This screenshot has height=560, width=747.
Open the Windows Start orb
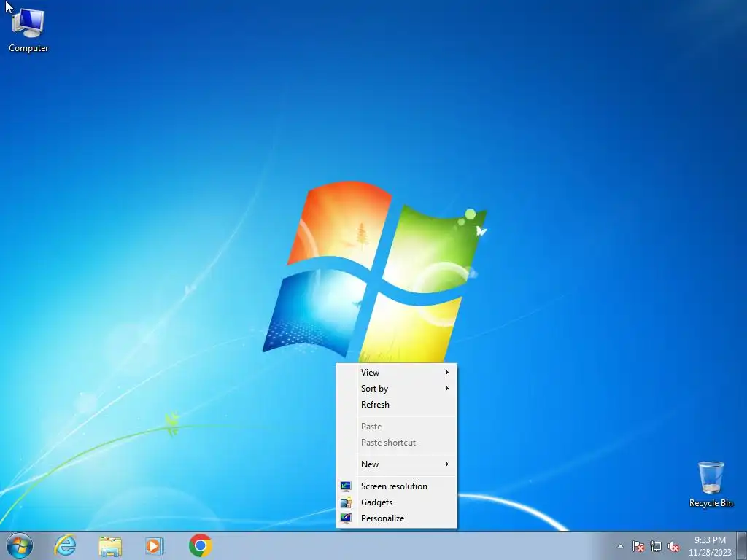(x=20, y=545)
